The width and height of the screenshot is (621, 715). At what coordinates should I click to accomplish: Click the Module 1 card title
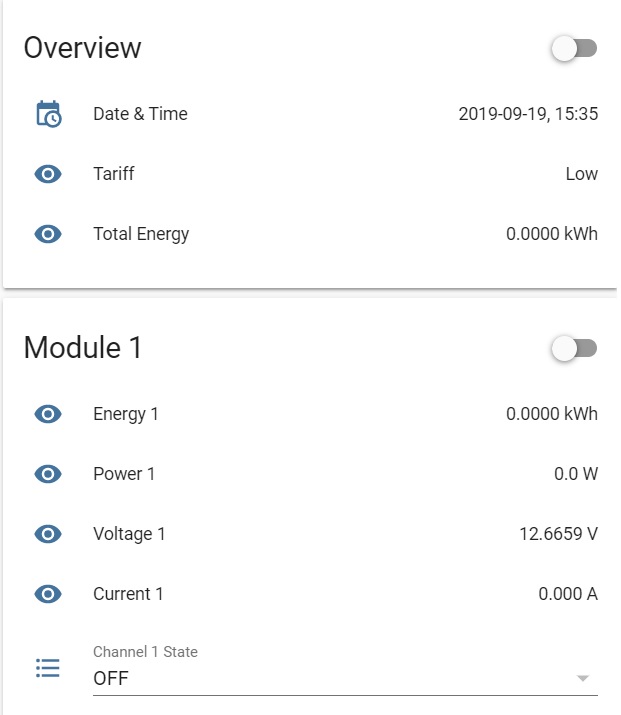click(x=83, y=347)
